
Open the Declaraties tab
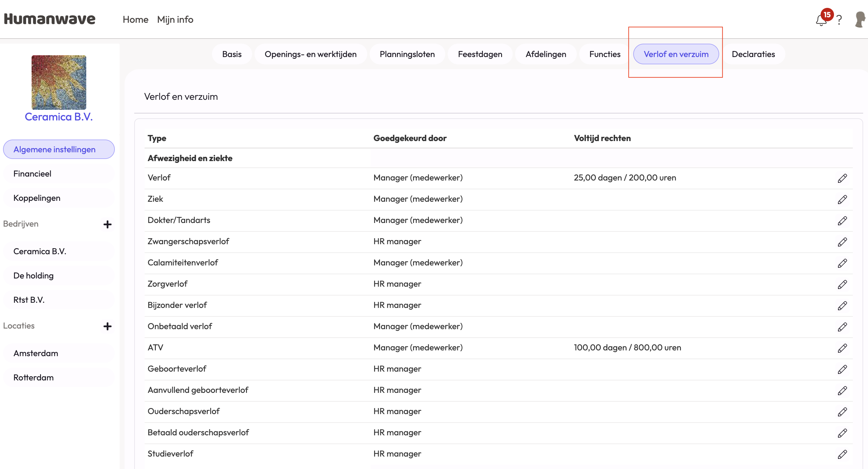click(753, 54)
